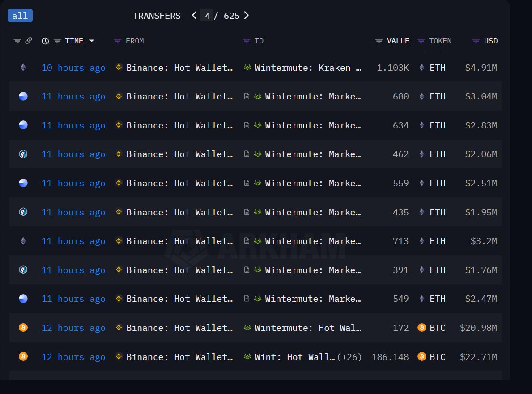Click Ethereum chain icon on the 713 ETH row

pyautogui.click(x=23, y=241)
